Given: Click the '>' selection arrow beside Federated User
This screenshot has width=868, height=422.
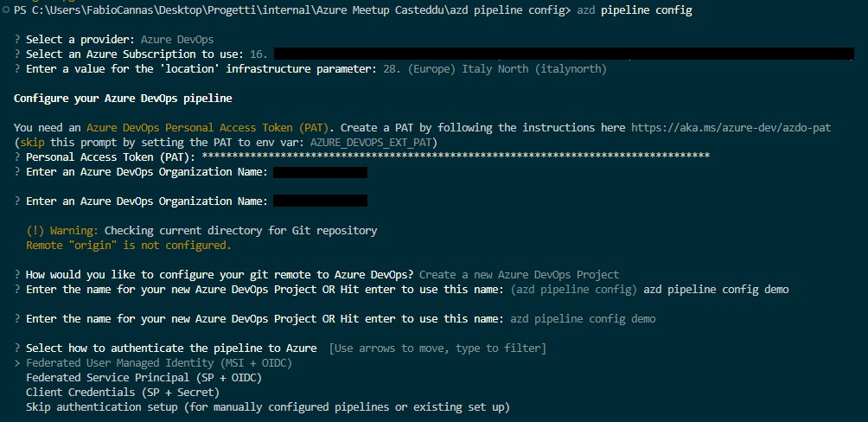Looking at the screenshot, I should (18, 363).
